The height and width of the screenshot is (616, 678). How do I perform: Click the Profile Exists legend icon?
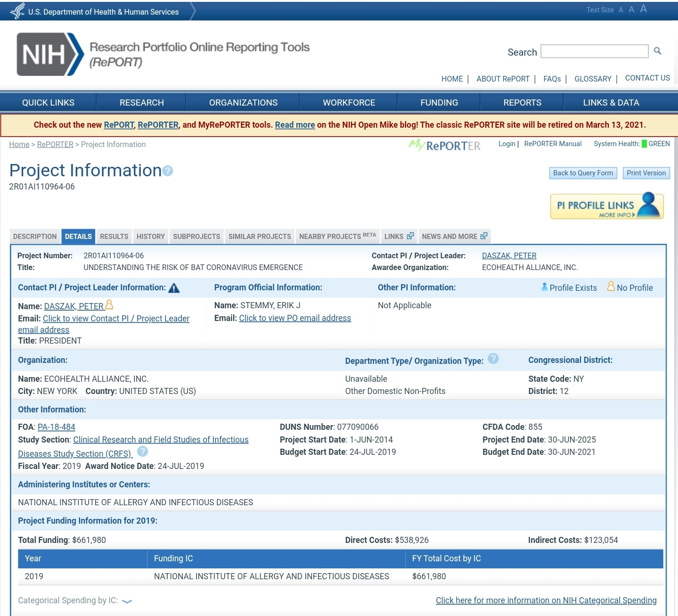(x=545, y=287)
